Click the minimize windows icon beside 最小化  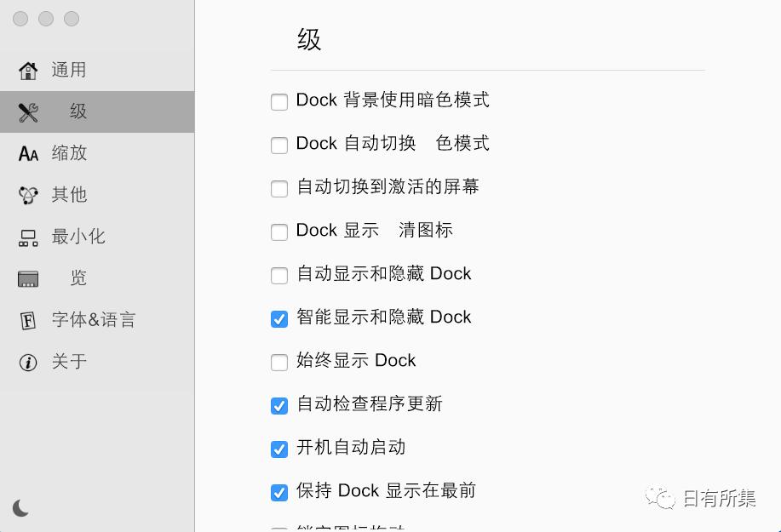(x=26, y=237)
